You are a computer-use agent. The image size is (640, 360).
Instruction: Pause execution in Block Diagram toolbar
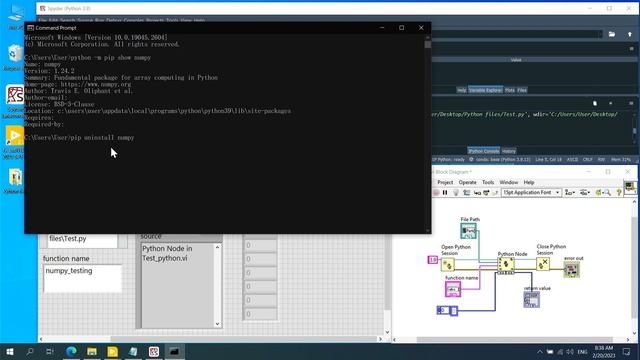(445, 192)
